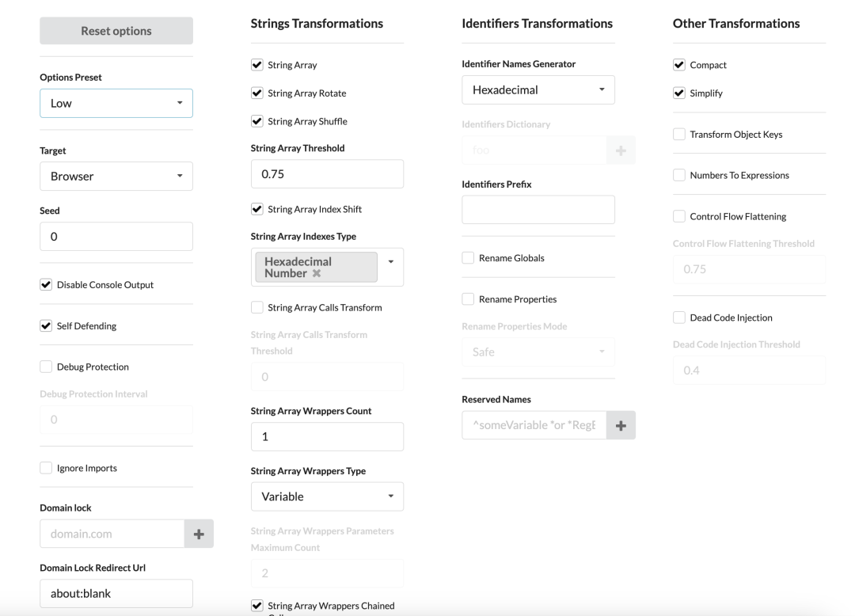Uncheck the String Array Rotate option
Viewport: 855px width, 616px height.
pos(257,93)
